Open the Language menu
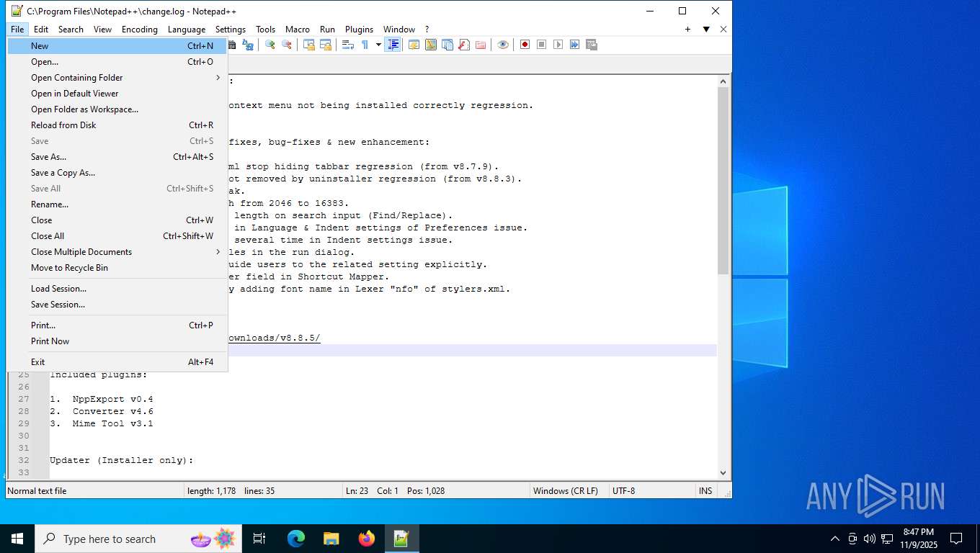Viewport: 980px width, 553px height. pos(187,30)
